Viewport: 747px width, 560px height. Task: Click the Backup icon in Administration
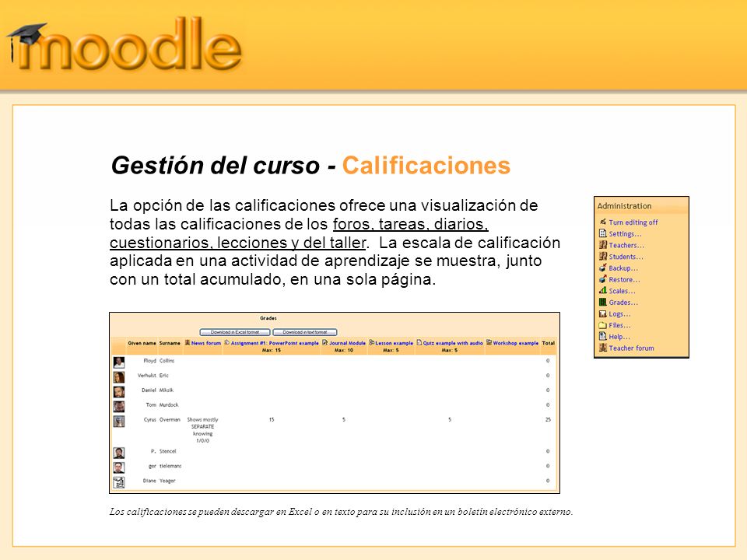pos(602,268)
